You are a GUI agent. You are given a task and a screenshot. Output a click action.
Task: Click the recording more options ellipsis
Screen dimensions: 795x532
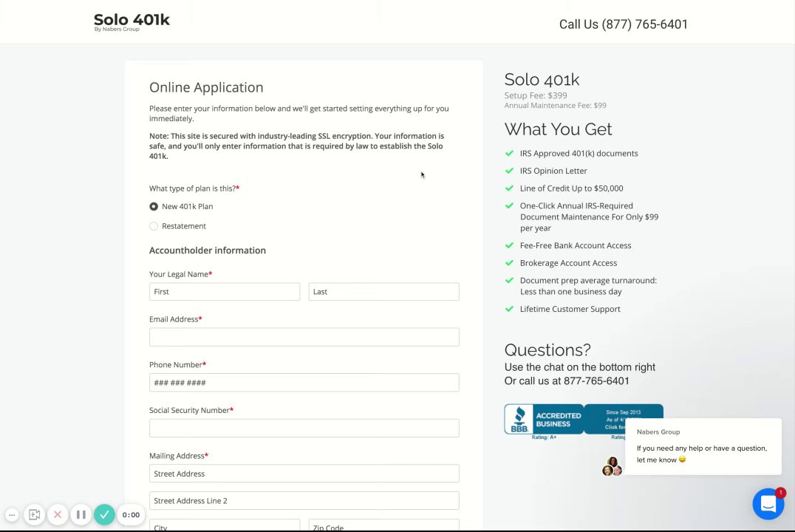pos(12,514)
